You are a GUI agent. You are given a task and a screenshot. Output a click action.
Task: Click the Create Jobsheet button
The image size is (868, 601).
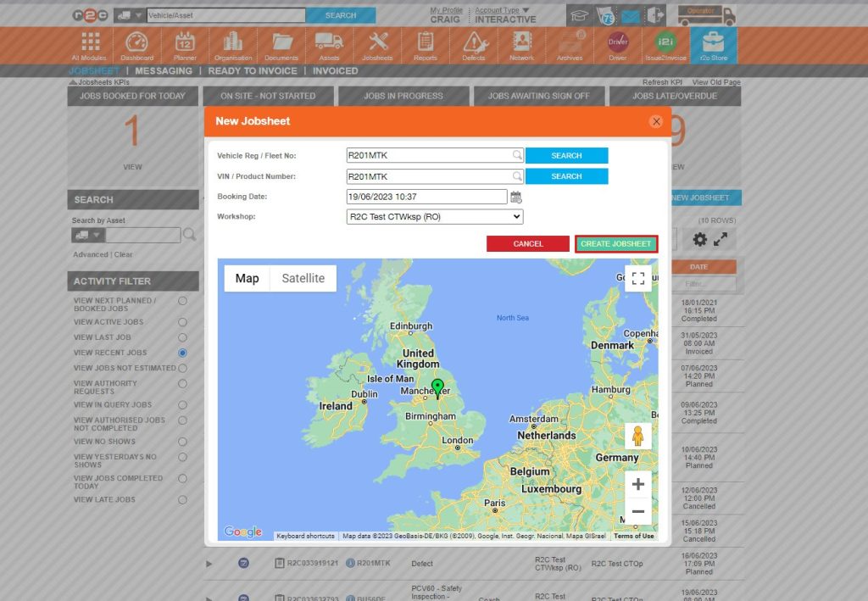point(615,243)
